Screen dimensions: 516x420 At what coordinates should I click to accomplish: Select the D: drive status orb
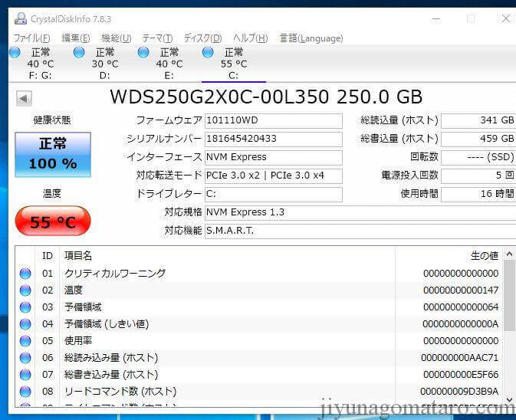(79, 52)
